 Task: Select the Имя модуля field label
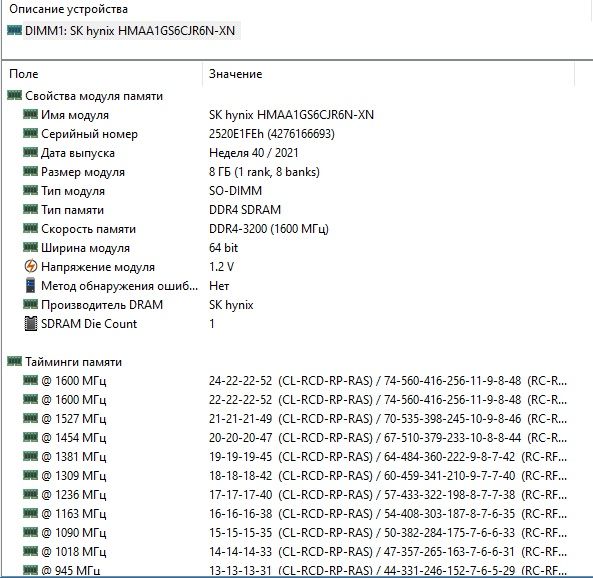75,115
